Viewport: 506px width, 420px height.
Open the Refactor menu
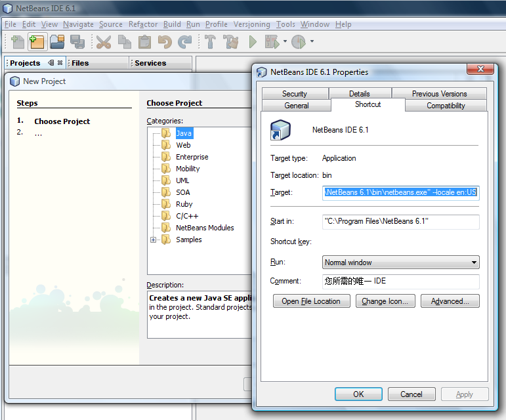click(143, 24)
